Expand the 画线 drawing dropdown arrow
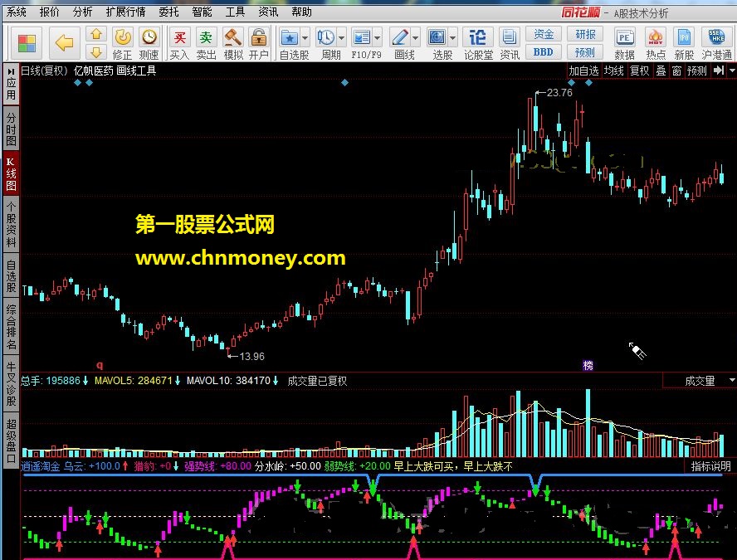Image resolution: width=737 pixels, height=560 pixels. (x=415, y=38)
